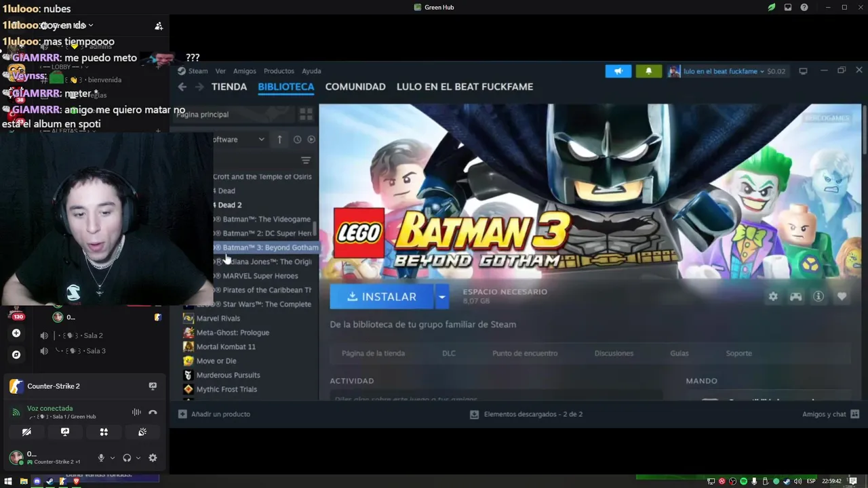868x488 pixels.
Task: Open Página de la tienda link
Action: pyautogui.click(x=373, y=353)
